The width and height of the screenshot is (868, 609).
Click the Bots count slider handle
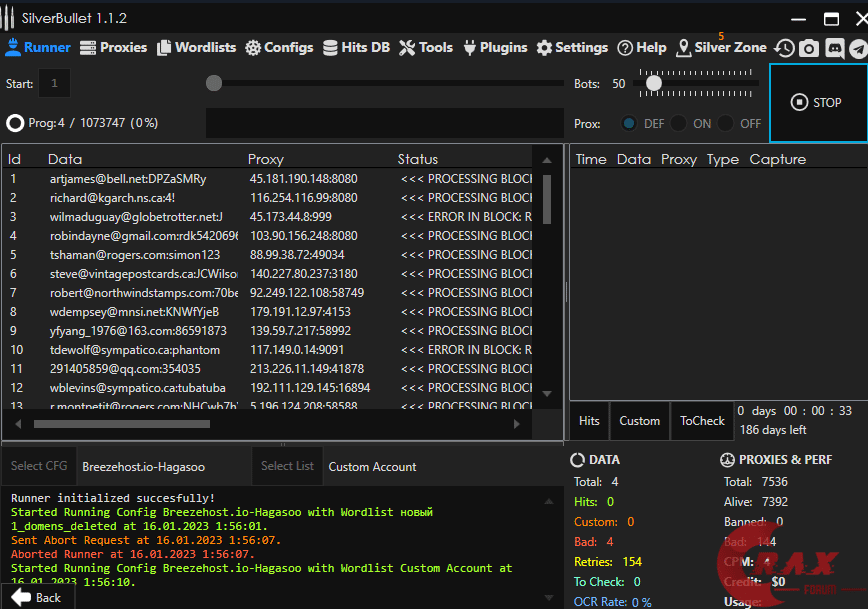tap(653, 84)
